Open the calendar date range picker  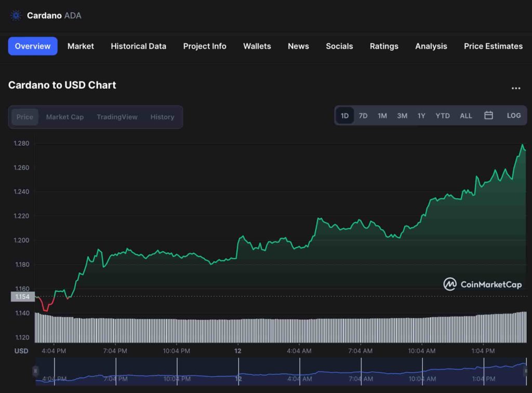coord(488,115)
